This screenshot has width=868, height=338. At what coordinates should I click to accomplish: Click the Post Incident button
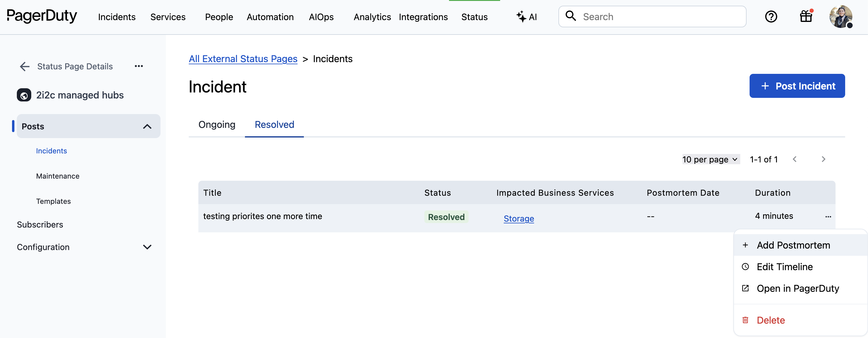click(x=797, y=86)
